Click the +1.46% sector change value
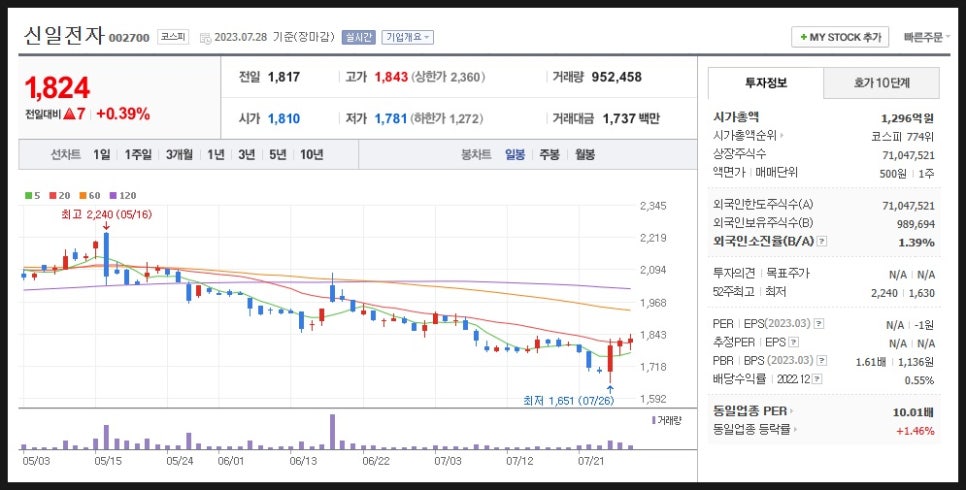The height and width of the screenshot is (490, 966). click(x=915, y=431)
